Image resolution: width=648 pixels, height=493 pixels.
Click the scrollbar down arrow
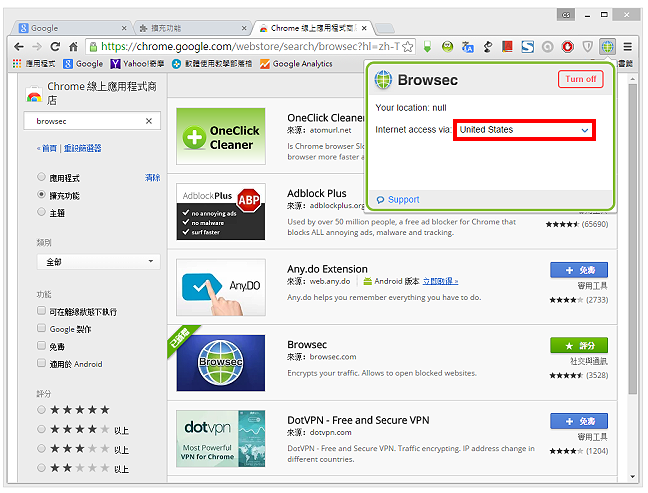[x=632, y=476]
